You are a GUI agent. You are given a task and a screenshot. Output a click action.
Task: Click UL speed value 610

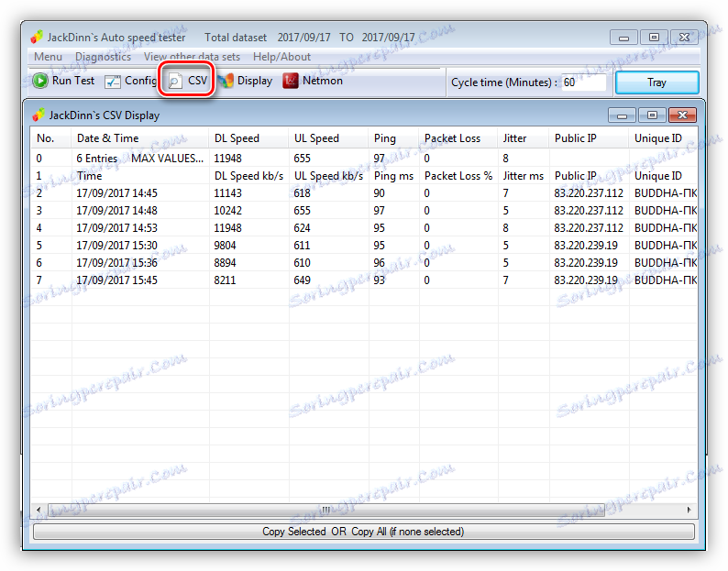[302, 263]
